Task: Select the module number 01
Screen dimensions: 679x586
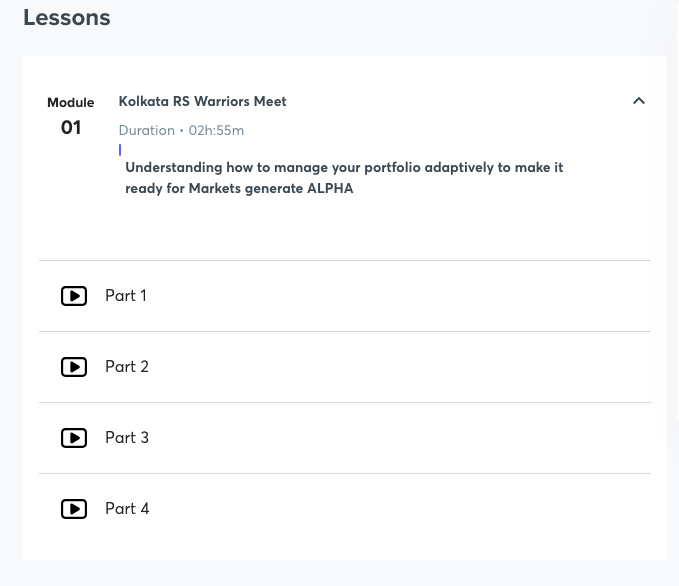Action: (x=71, y=127)
